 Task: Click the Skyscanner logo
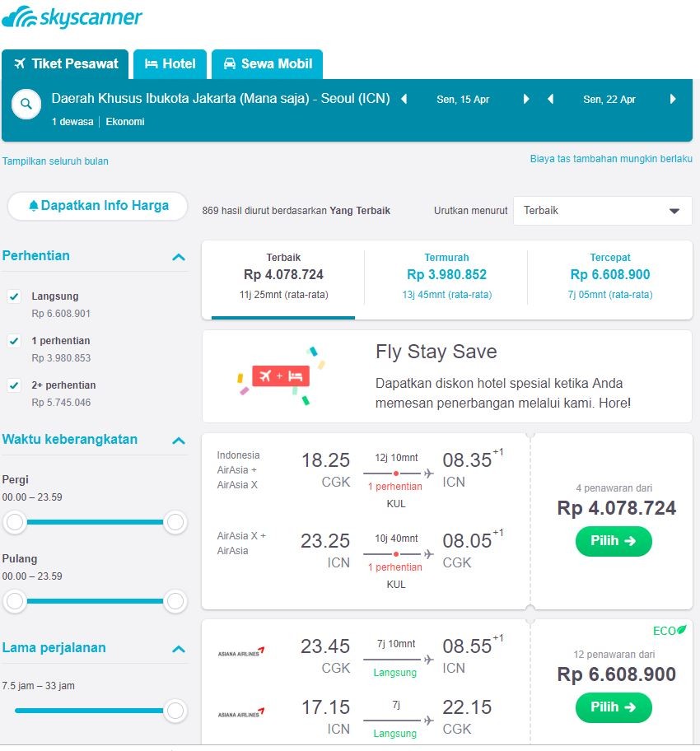pyautogui.click(x=72, y=17)
